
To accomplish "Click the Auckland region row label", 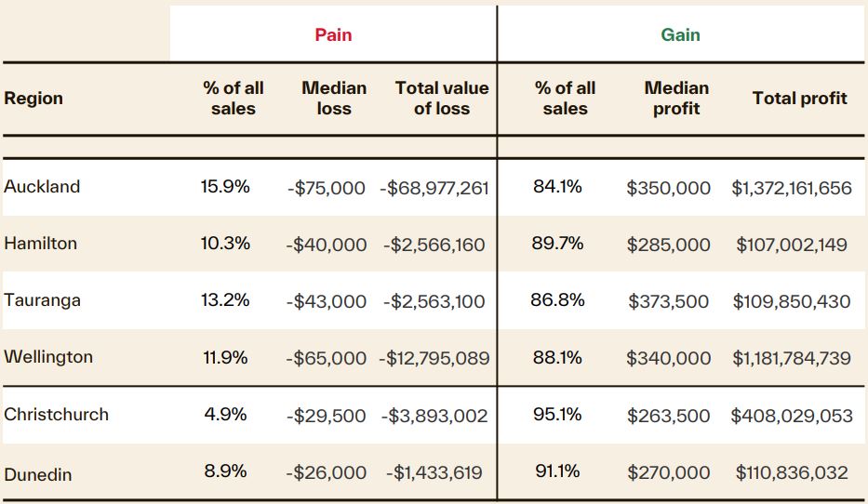I will [x=42, y=187].
